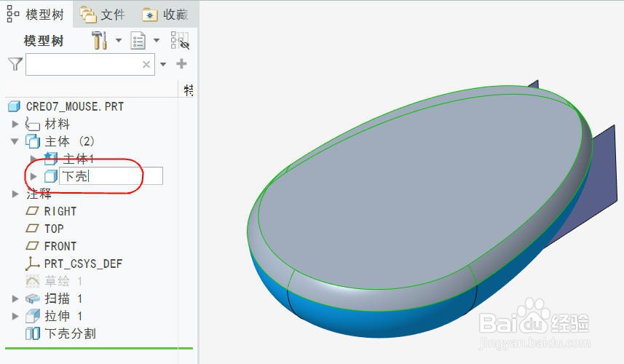Expand the 拉伸 1 feature
This screenshot has width=624, height=364.
tap(15, 316)
